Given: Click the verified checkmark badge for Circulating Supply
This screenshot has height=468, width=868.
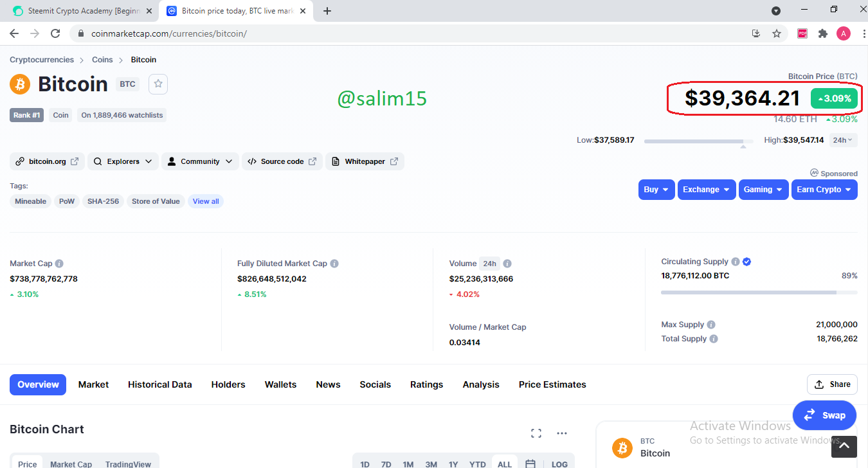Looking at the screenshot, I should point(747,262).
